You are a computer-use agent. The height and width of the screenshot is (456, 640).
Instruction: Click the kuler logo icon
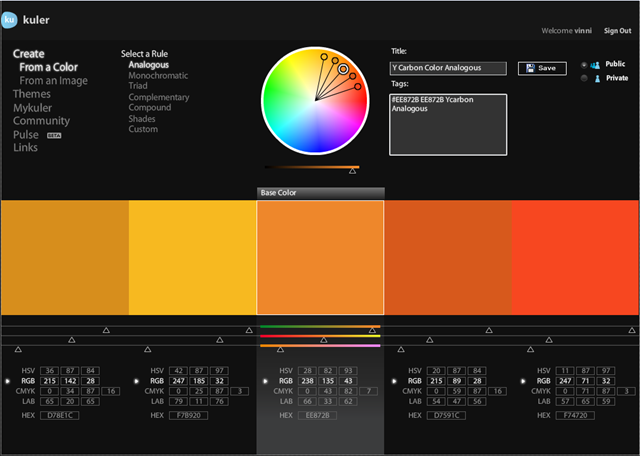pos(9,20)
